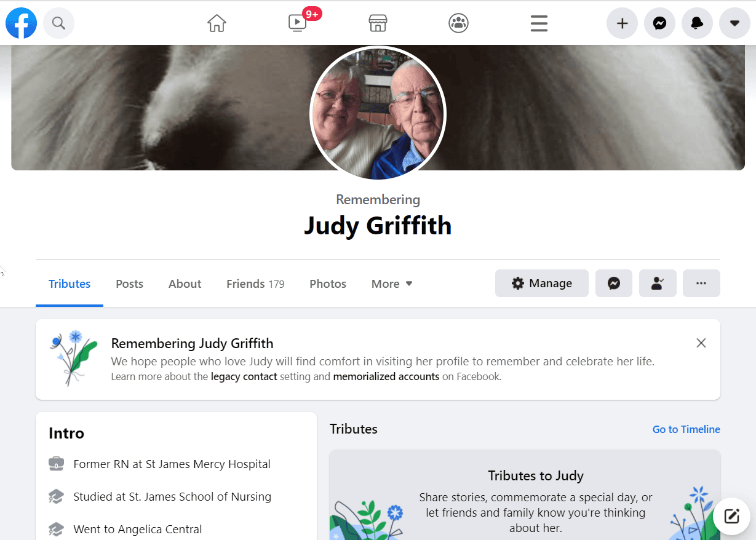The image size is (756, 540).
Task: Expand the More profile tab dropdown
Action: pyautogui.click(x=392, y=284)
